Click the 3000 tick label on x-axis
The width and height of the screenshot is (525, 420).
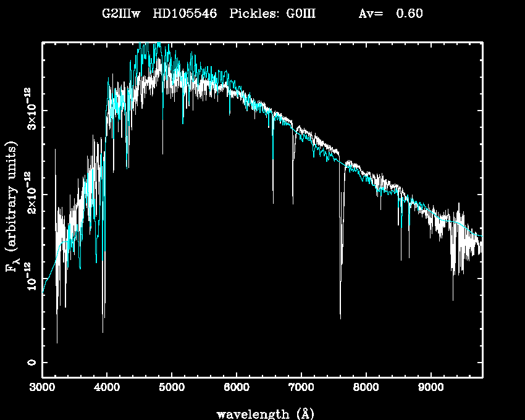42,388
